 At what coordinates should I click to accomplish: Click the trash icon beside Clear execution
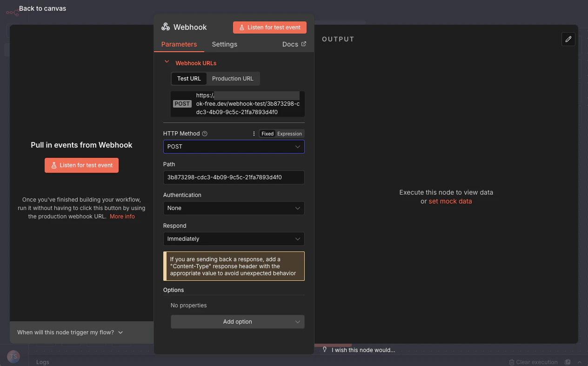512,362
